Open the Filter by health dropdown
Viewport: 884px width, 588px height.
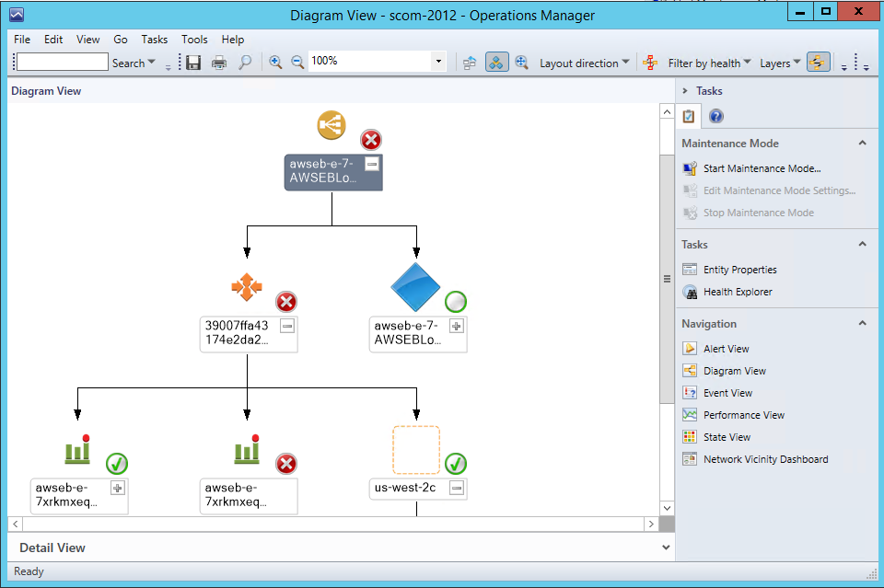tap(709, 63)
